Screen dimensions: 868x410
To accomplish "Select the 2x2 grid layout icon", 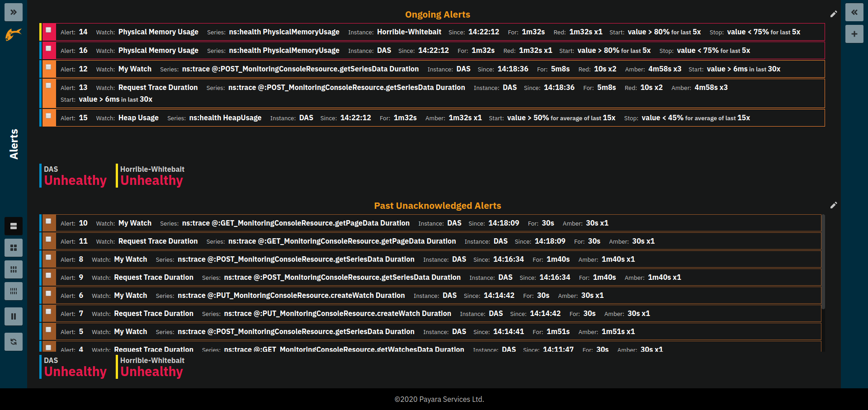I will click(x=13, y=248).
